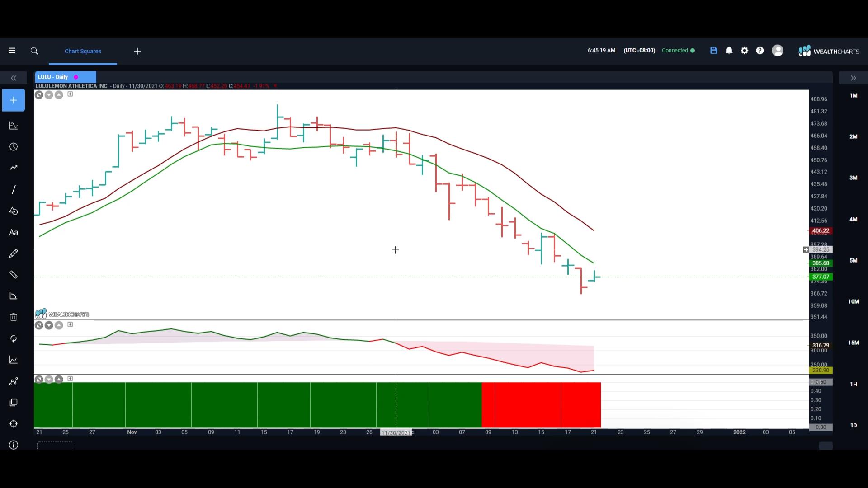
Task: Click the 385.68 green price label
Action: (x=821, y=263)
